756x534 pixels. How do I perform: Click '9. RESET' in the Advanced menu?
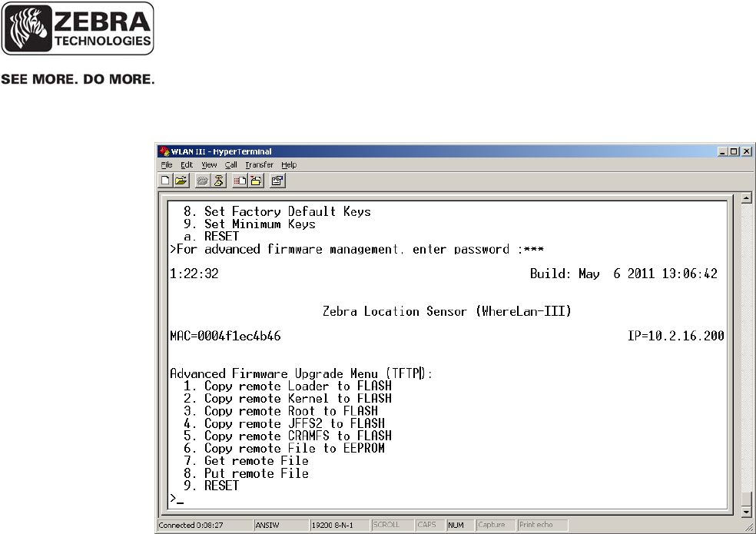pos(211,486)
